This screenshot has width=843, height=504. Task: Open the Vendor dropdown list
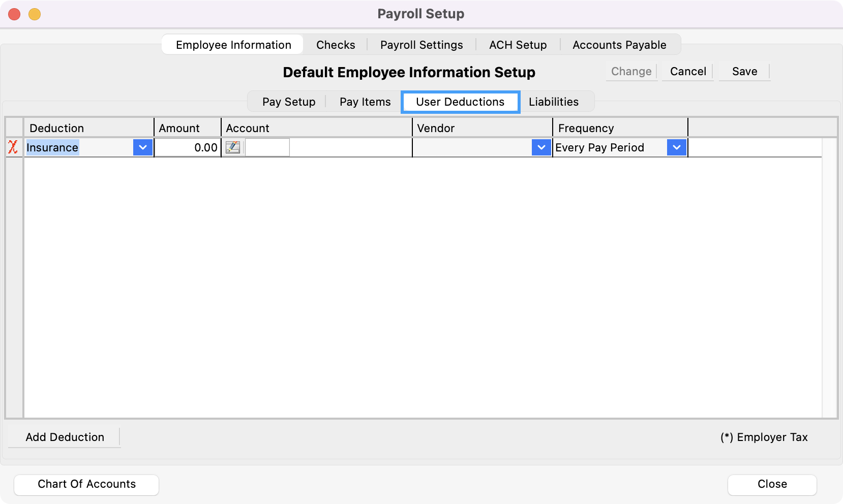(541, 147)
